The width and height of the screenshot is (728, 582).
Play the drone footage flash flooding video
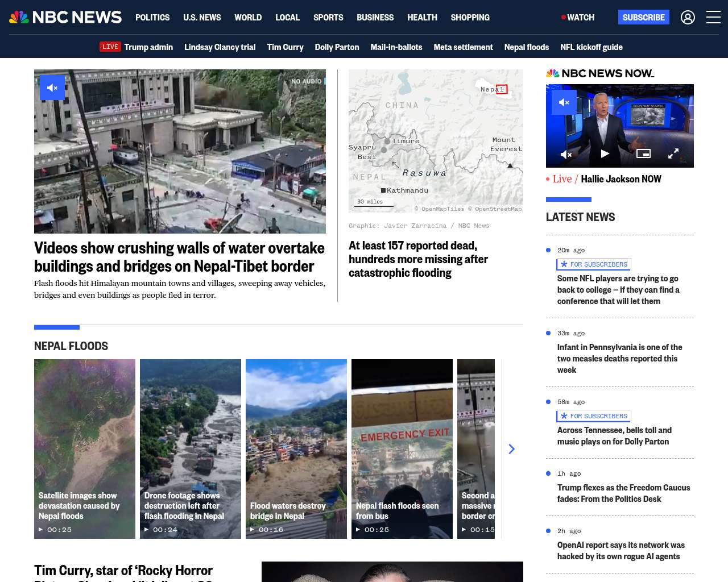[x=191, y=449]
